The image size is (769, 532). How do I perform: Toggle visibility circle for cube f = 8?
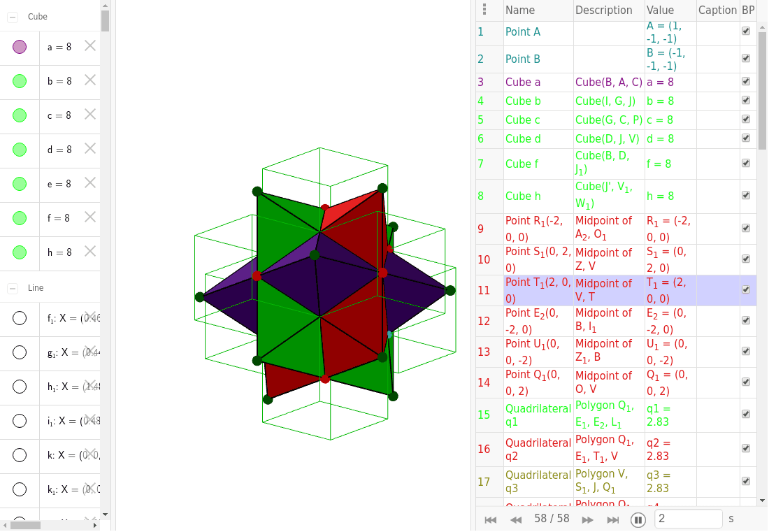(x=20, y=217)
